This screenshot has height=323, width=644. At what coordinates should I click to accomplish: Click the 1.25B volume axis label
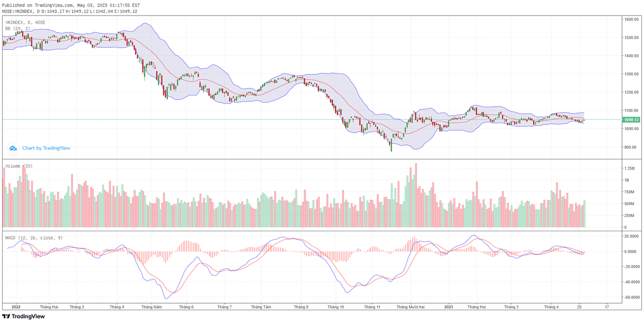628,168
